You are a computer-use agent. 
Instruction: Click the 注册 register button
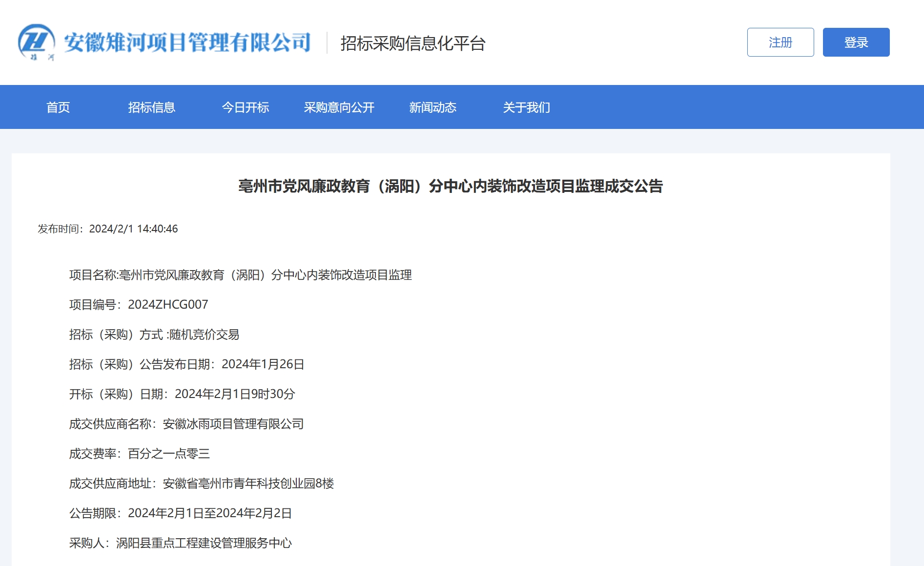[780, 42]
